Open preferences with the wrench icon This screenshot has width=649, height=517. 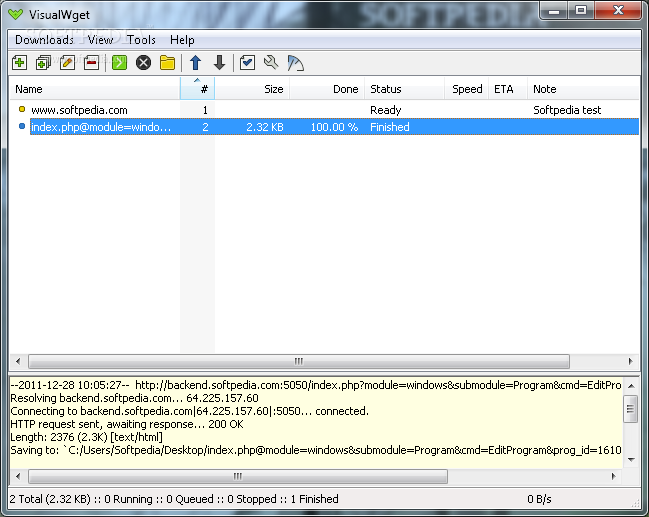coord(271,63)
